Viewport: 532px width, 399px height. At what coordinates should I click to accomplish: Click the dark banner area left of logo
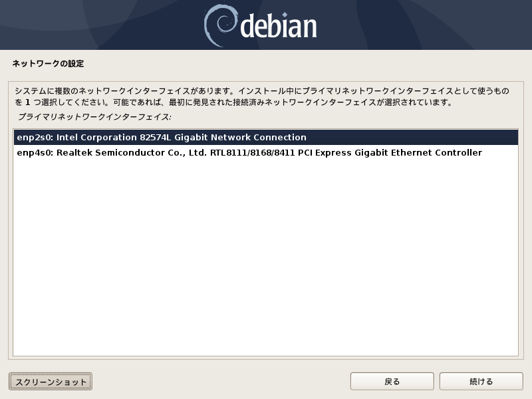coord(102,25)
